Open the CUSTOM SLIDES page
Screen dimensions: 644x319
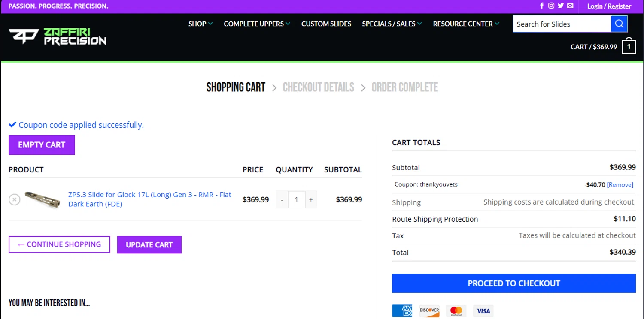pos(326,24)
